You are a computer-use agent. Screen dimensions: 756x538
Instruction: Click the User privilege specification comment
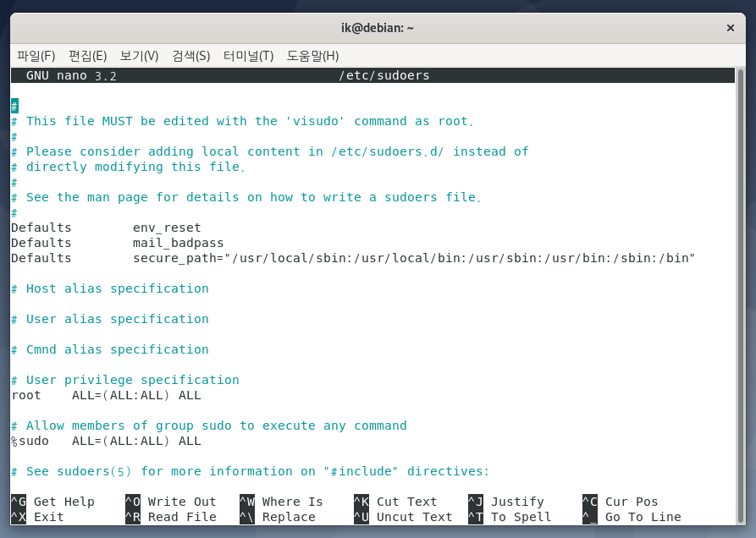pyautogui.click(x=125, y=380)
